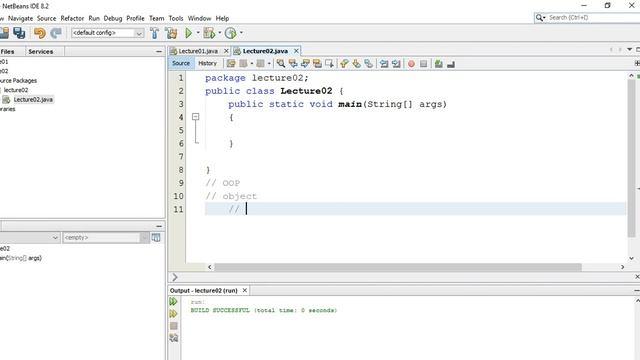The height and width of the screenshot is (360, 640).
Task: Click in the Search Ctrl+I field
Action: pyautogui.click(x=592, y=18)
